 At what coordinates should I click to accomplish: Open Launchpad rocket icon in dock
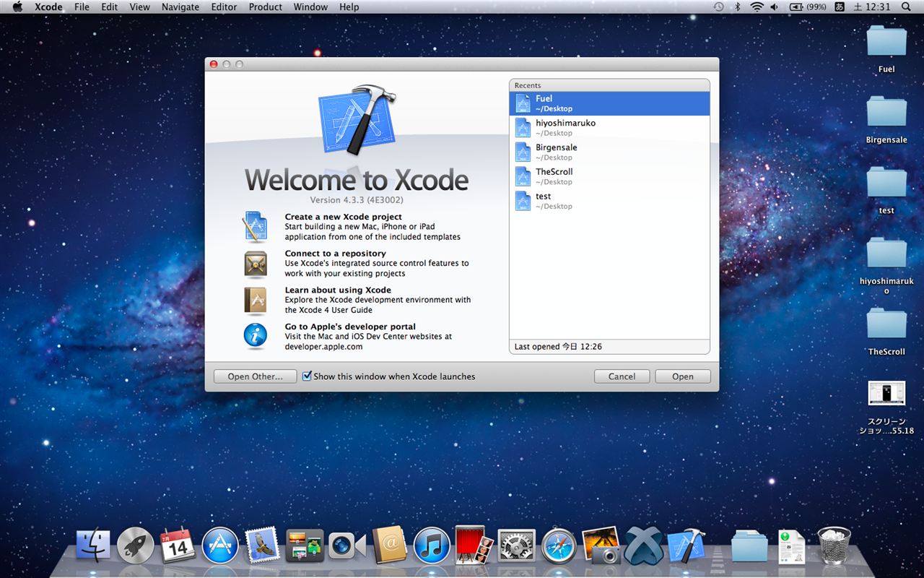[x=136, y=545]
